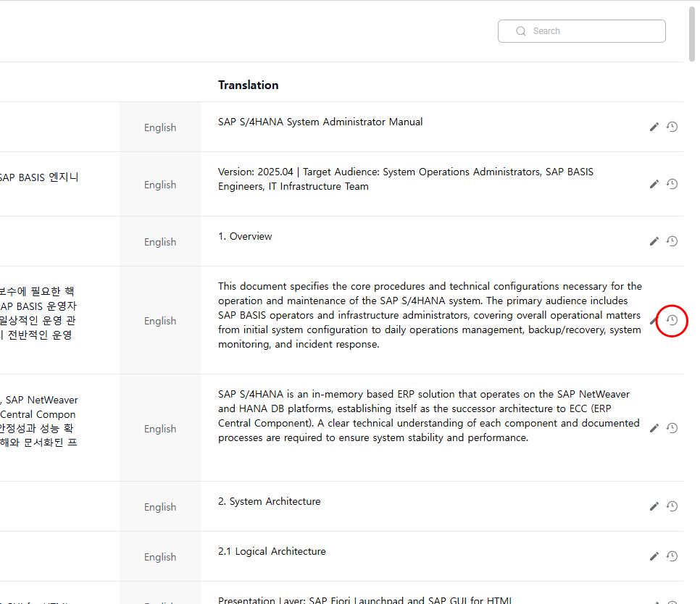Select the '1. Overview' translation text

[245, 237]
